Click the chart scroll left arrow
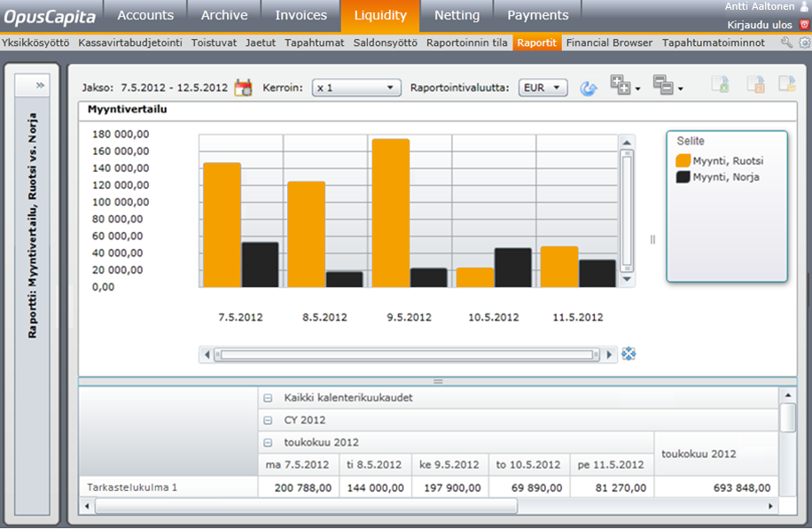Screen dimensions: 812x529 coord(207,354)
